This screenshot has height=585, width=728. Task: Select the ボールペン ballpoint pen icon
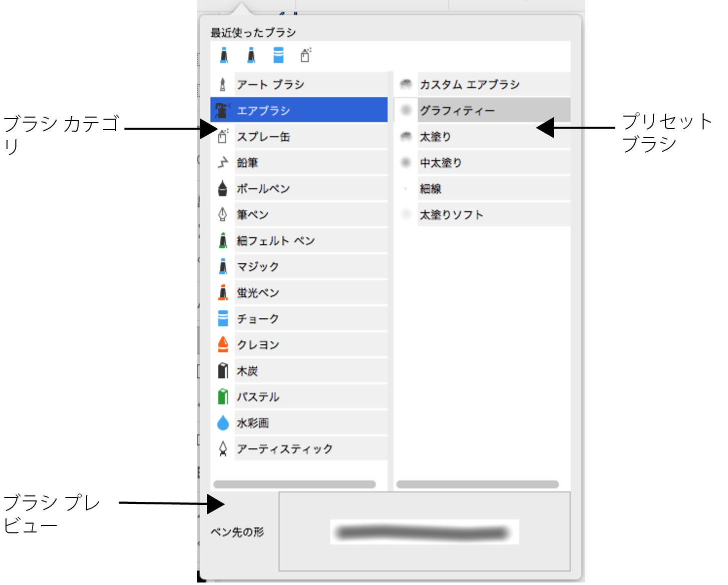(223, 189)
